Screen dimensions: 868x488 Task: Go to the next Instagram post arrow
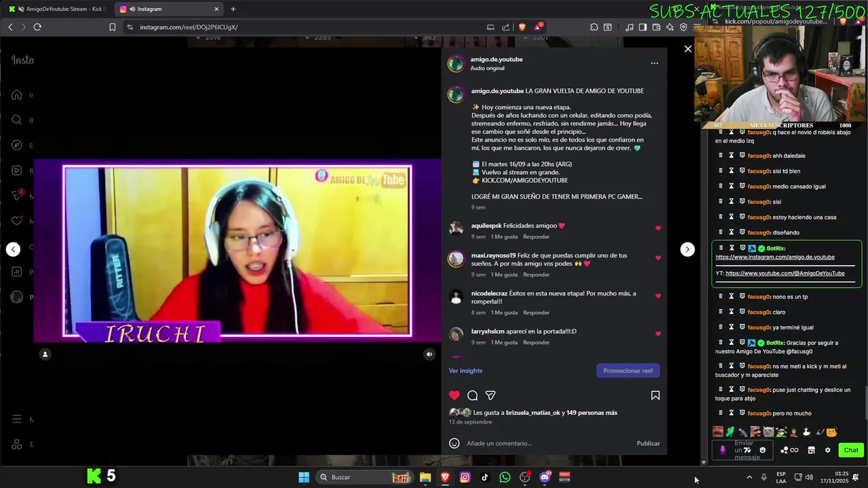687,249
